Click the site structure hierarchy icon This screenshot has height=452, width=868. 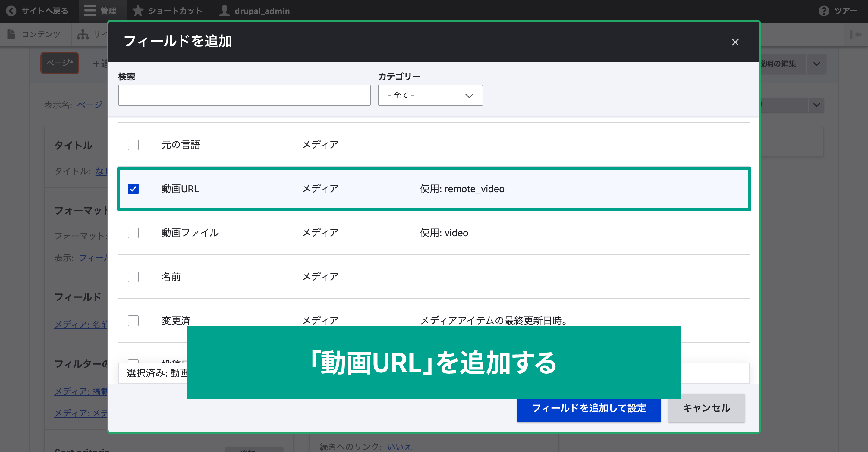(83, 34)
